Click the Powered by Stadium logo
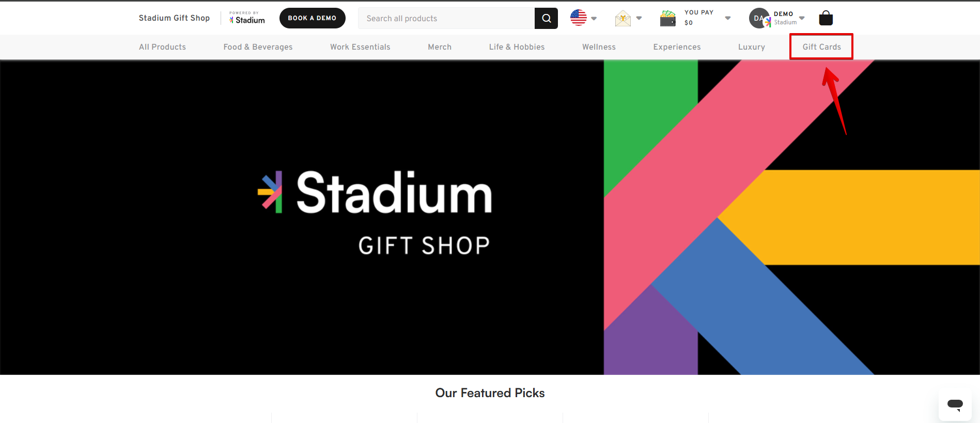 tap(247, 18)
